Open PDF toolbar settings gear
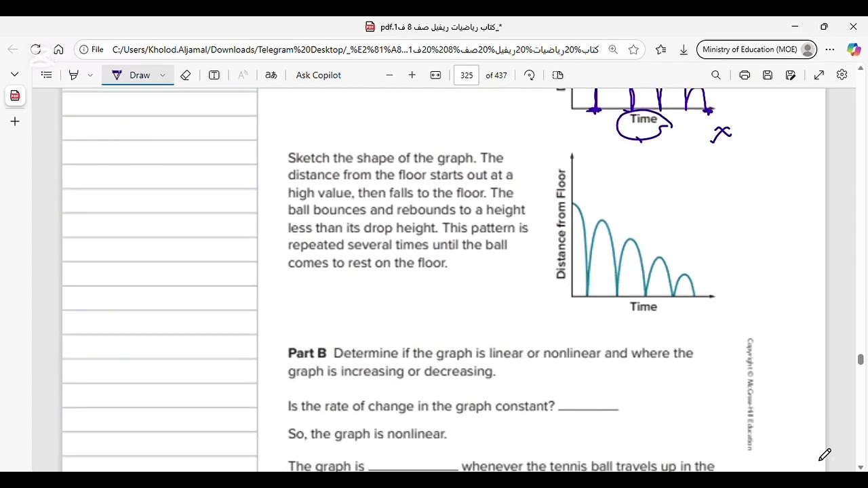The width and height of the screenshot is (868, 488). (x=842, y=75)
